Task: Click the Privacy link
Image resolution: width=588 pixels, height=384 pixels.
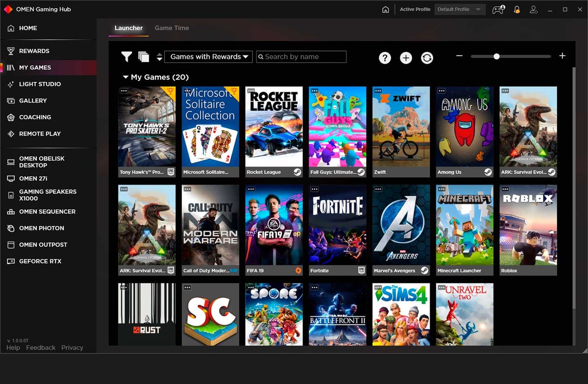Action: [72, 348]
